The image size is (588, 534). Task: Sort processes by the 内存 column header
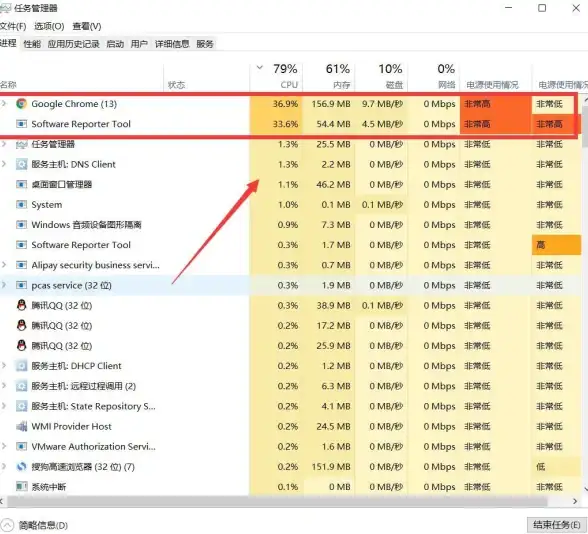329,77
